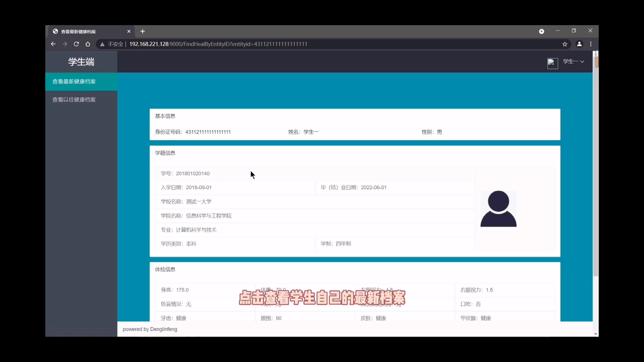Click 入学日期: 2018-09-01
This screenshot has width=644, height=362.
186,187
